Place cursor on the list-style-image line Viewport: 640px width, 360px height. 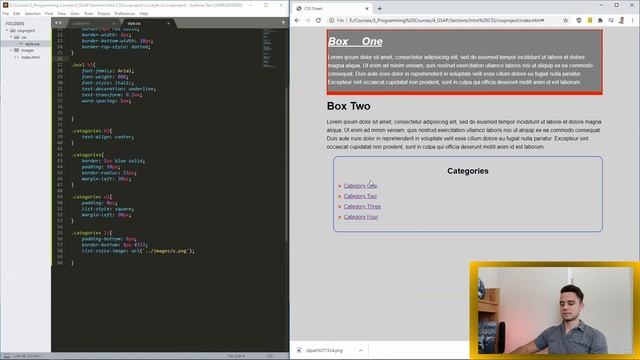click(138, 251)
